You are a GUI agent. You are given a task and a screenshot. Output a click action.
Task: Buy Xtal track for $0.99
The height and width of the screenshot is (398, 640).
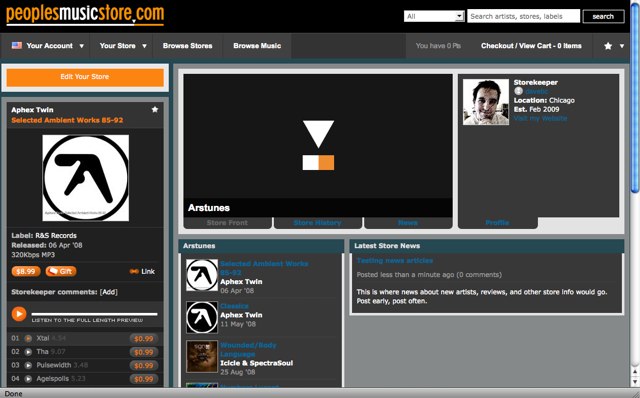click(144, 338)
